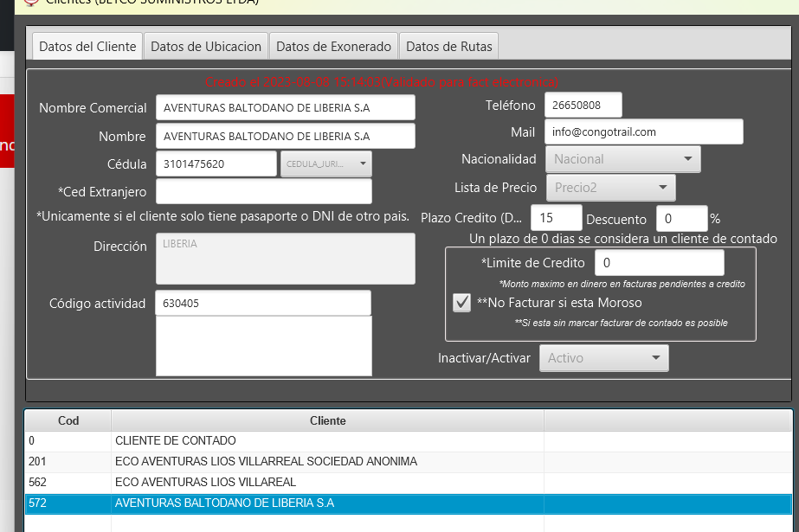
Task: Click the Ced Extranjero field
Action: coord(263,191)
